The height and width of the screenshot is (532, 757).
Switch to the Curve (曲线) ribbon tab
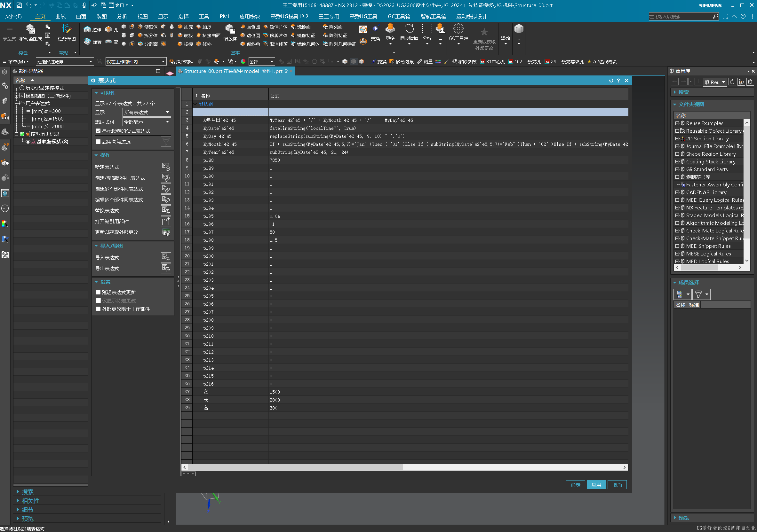[61, 17]
